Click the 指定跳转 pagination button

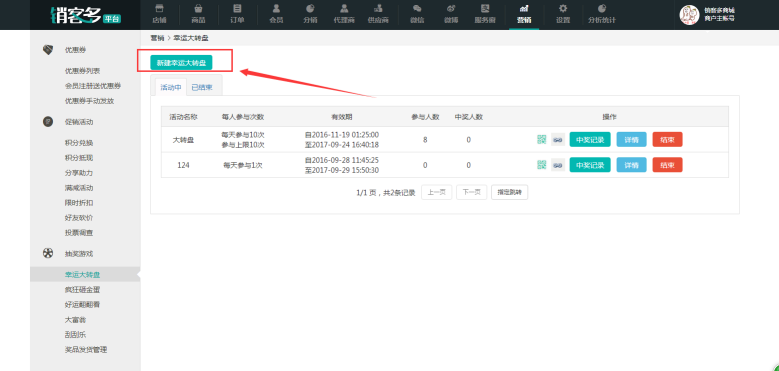[509, 193]
